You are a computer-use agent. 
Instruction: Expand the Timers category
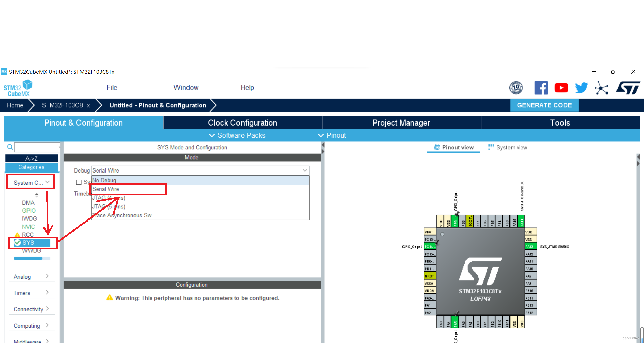click(x=31, y=293)
